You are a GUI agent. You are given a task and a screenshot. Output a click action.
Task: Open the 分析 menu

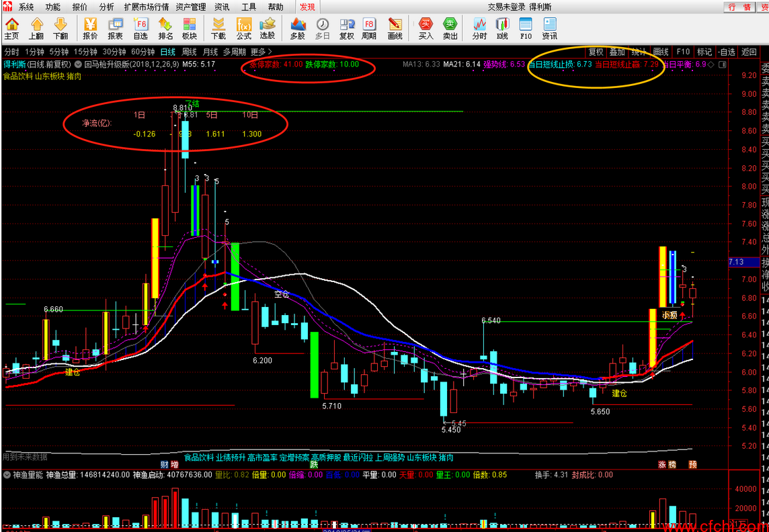click(106, 7)
